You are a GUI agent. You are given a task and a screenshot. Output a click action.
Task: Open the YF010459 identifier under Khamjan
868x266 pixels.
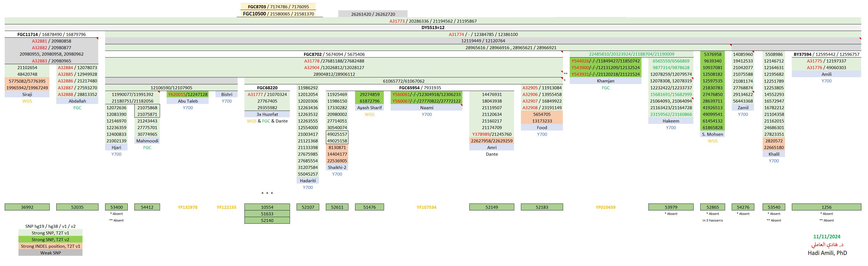coord(605,207)
